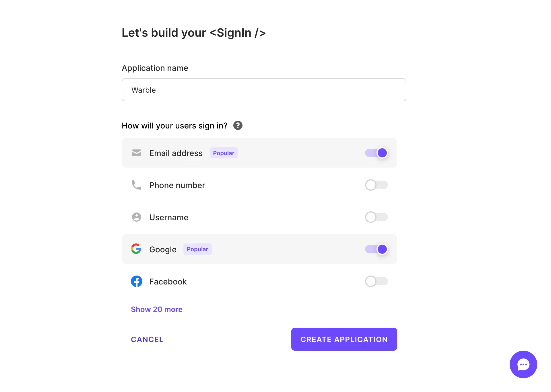This screenshot has width=551, height=392.
Task: Disable the Email address toggle
Action: pyautogui.click(x=377, y=153)
